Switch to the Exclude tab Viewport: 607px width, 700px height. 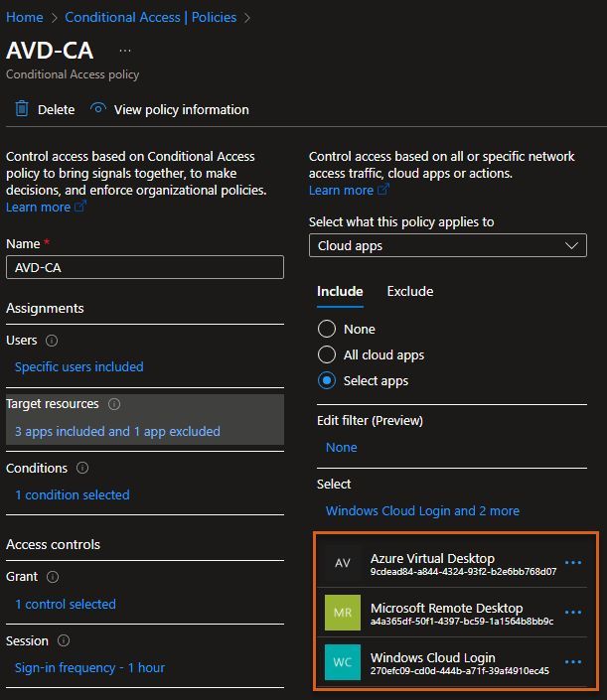point(410,292)
